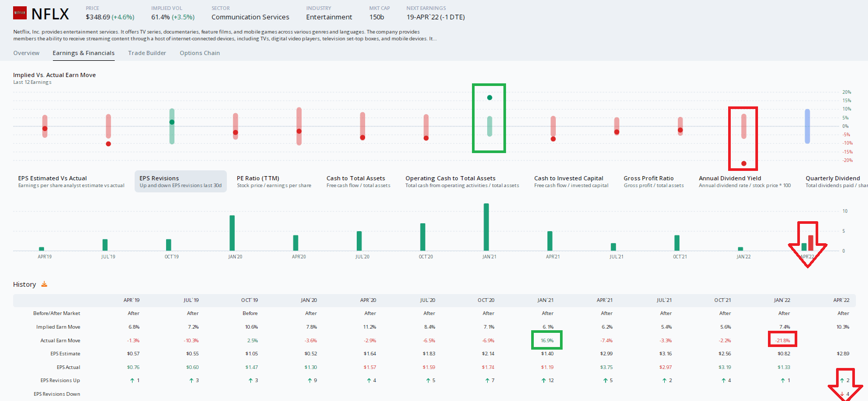Click the OCT'20 EPS revisions bar
This screenshot has height=401, width=868.
pos(423,237)
